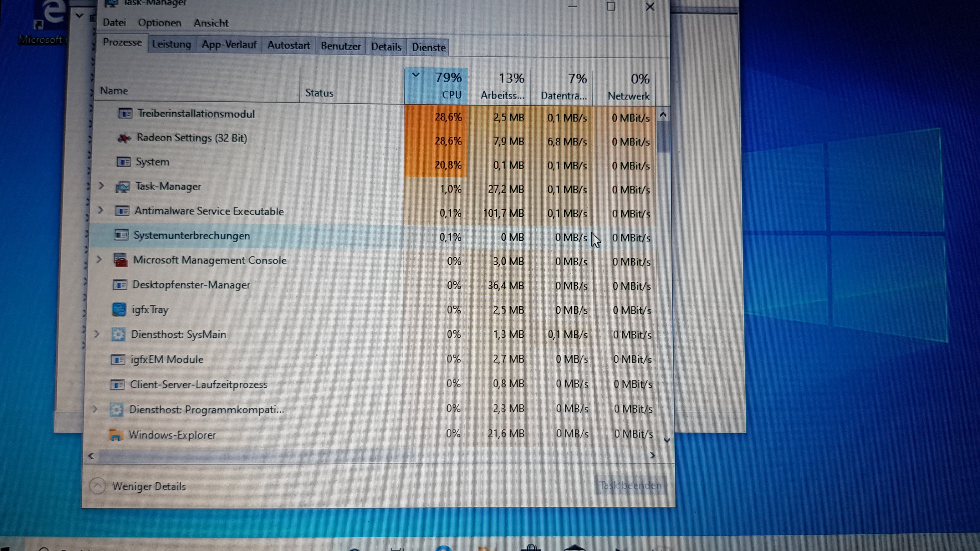Switch to the Leistung tab
The image size is (980, 551).
(x=171, y=44)
